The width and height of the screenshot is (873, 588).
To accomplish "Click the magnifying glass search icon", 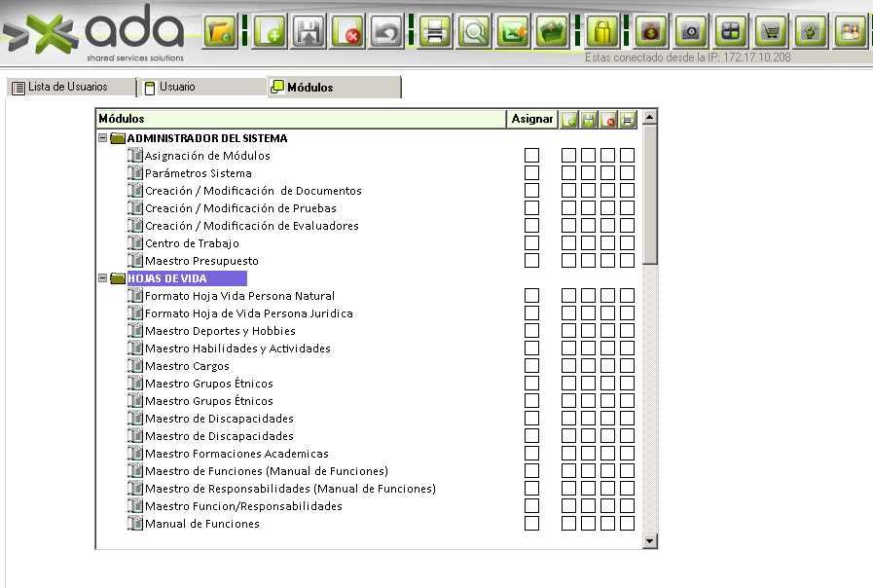I will coord(474,32).
